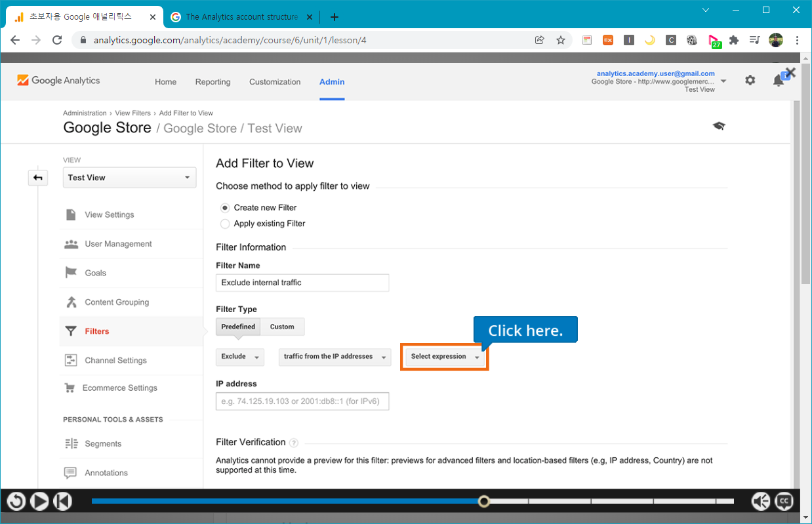Click the Annotations speech bubble icon
812x524 pixels.
click(71, 473)
